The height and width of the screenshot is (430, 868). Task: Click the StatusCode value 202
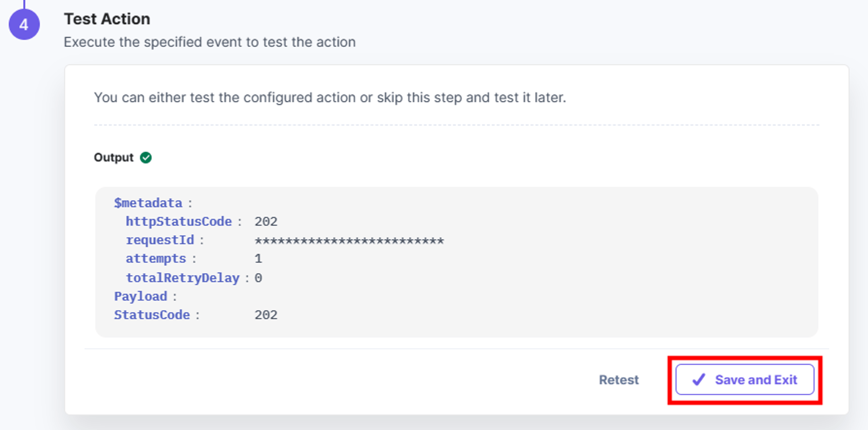pyautogui.click(x=266, y=315)
